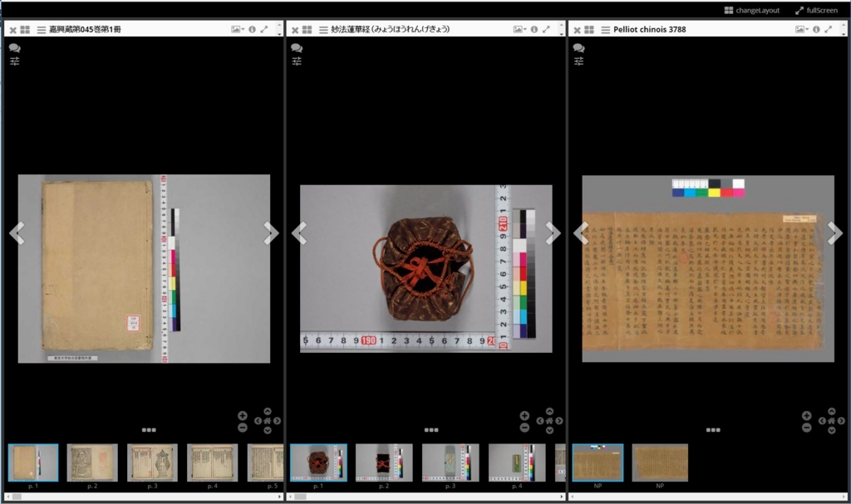Go to next page arrow in 嘉興藏 window
The width and height of the screenshot is (851, 504).
click(271, 233)
